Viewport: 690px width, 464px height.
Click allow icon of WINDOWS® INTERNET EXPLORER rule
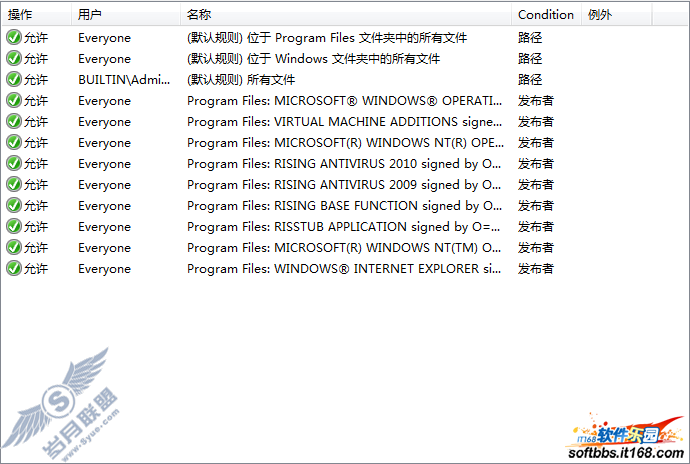coord(14,269)
